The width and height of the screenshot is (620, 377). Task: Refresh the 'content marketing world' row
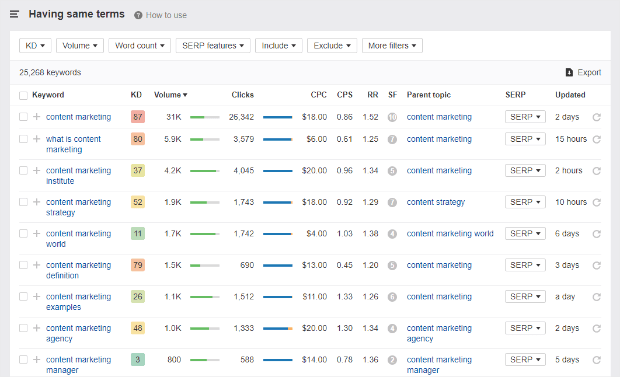tap(597, 234)
